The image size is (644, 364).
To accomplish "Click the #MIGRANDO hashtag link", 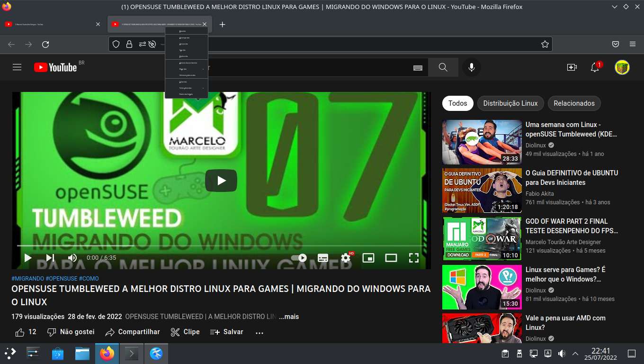I will point(28,279).
